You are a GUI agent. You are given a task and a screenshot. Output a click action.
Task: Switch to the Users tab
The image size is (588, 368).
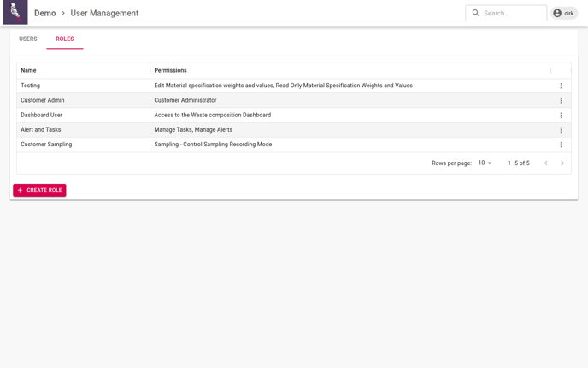[x=28, y=39]
